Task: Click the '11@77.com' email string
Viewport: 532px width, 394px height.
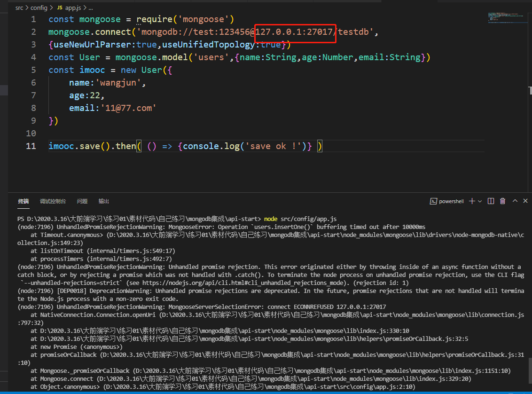Action: (128, 108)
